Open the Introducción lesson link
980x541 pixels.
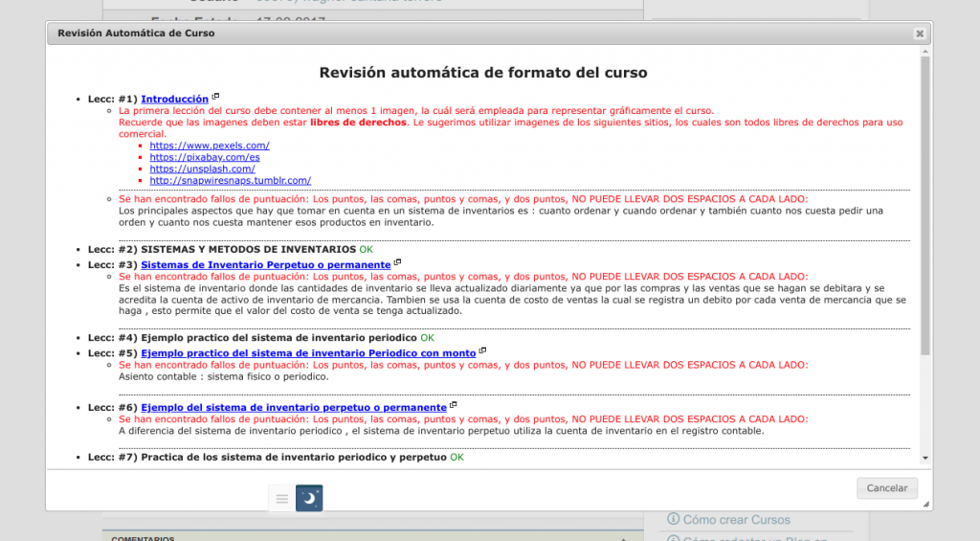(x=174, y=99)
